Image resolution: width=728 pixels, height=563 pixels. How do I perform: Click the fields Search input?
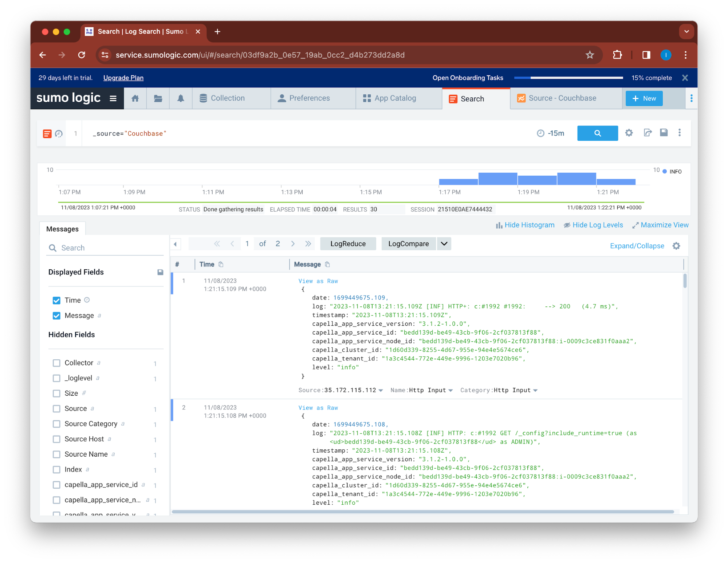[105, 248]
